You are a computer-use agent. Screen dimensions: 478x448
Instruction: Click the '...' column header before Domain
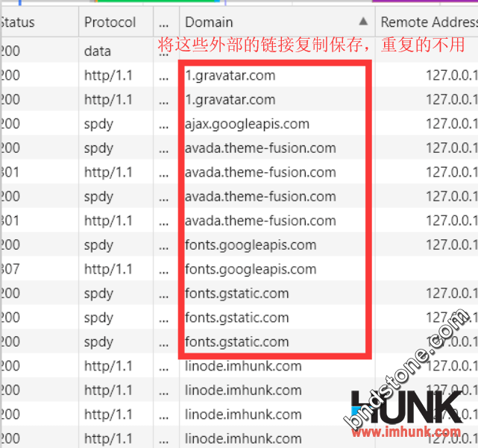[x=166, y=22]
